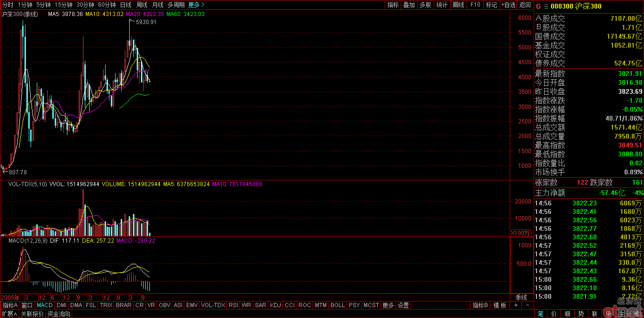Switch to the 细 detail tab

click(x=568, y=314)
